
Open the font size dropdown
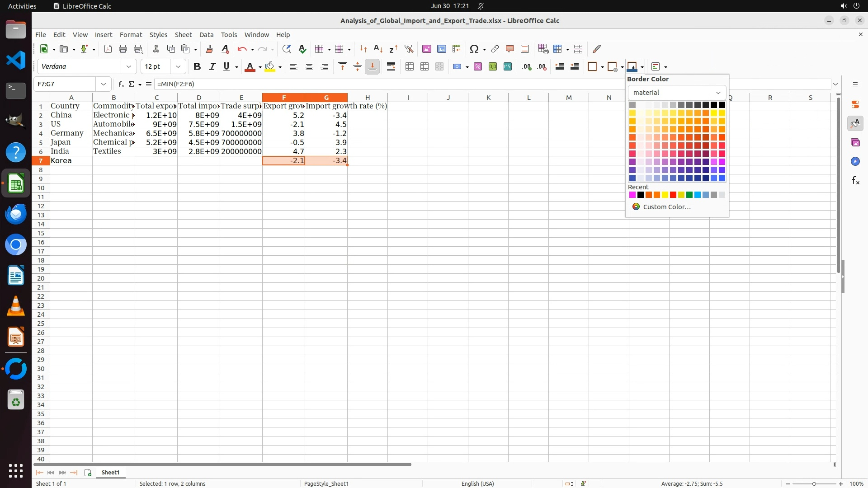[178, 67]
